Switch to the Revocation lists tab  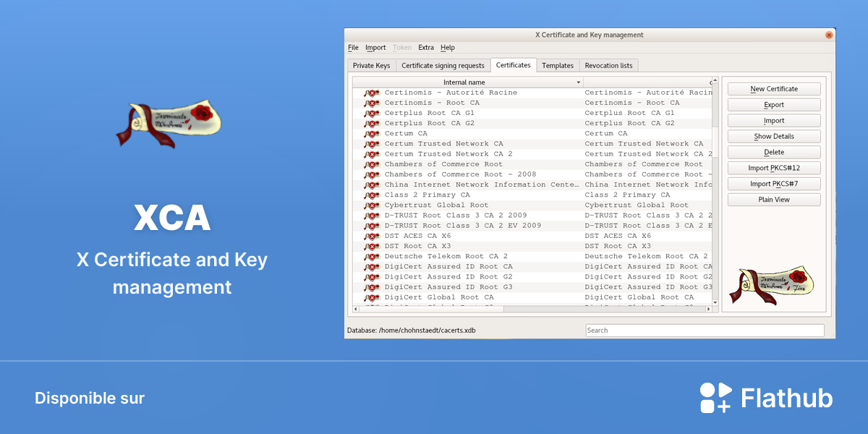[x=608, y=66]
